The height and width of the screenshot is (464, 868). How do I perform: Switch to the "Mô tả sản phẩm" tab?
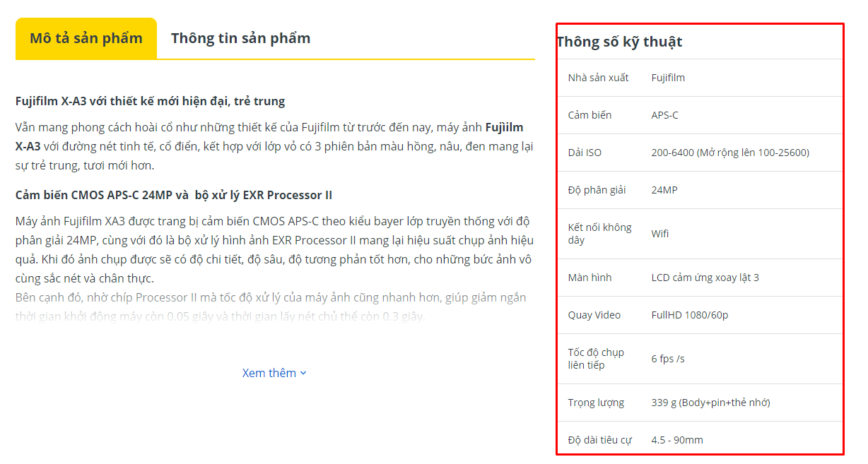click(x=86, y=38)
